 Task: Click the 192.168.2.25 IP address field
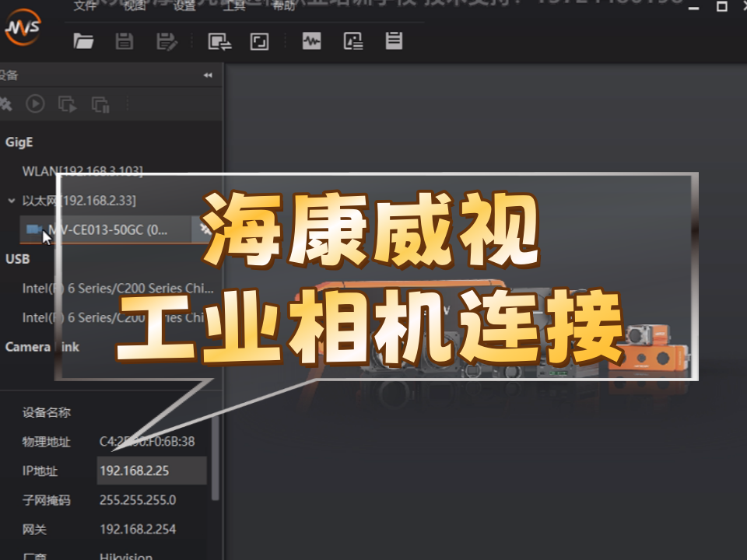point(152,471)
